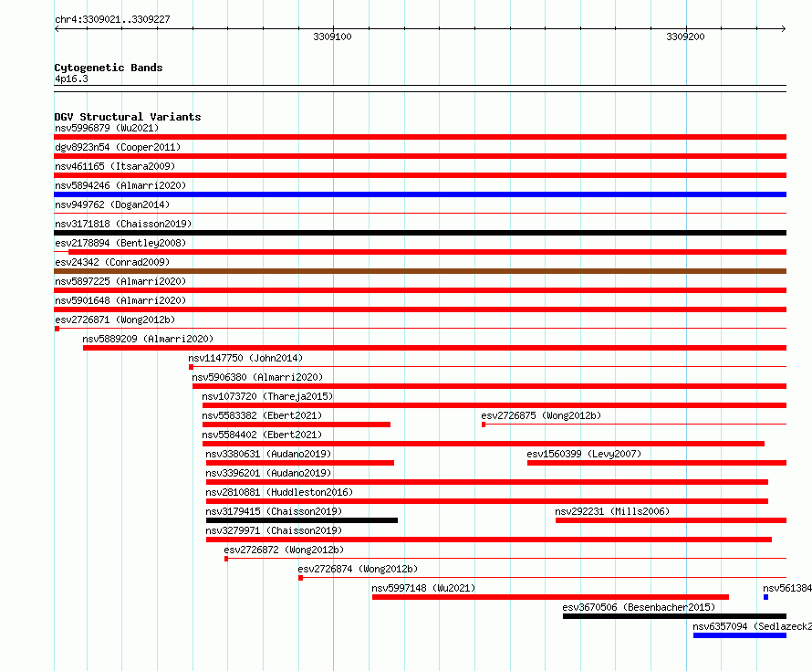The image size is (812, 671).
Task: Click the blue nsv5894246 (Almarri2020) bar
Action: click(420, 194)
